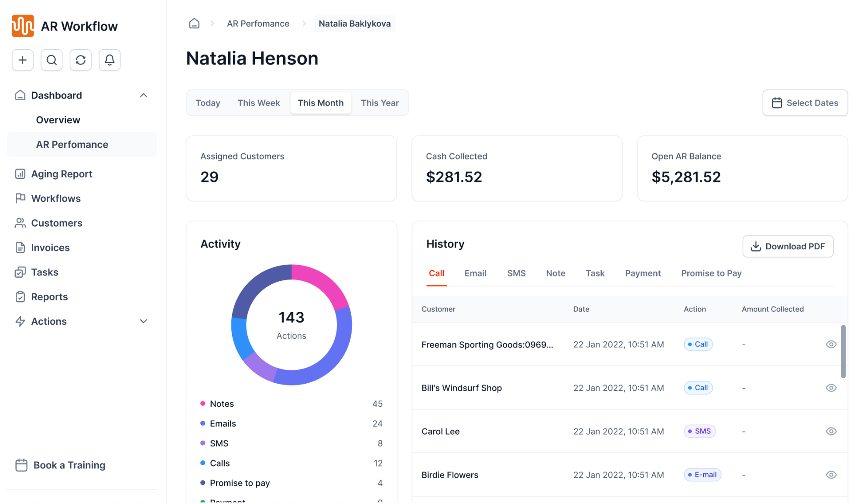Screen dimensions: 864x504
Task: Click the plus add button in sidebar
Action: (23, 60)
